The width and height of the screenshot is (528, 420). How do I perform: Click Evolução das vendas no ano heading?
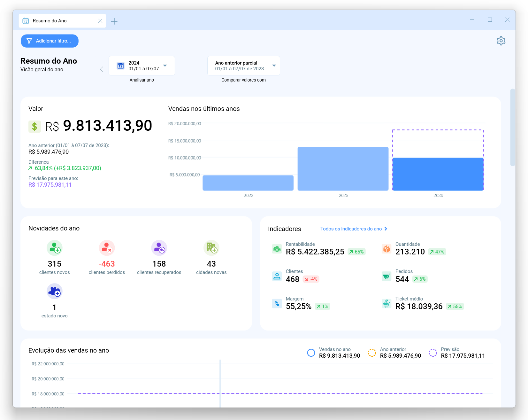click(69, 350)
